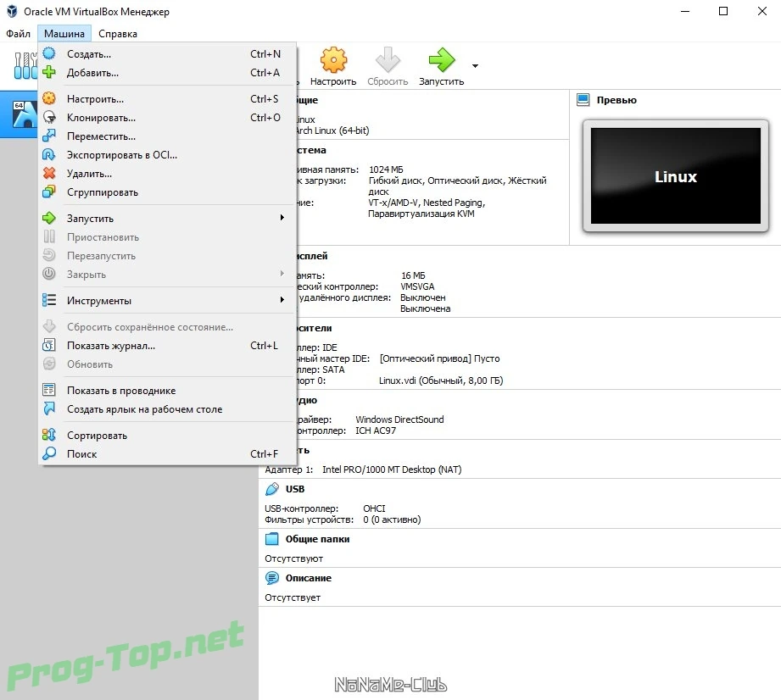Select Сортировать menu entry
Image resolution: width=781 pixels, height=700 pixels.
click(167, 436)
